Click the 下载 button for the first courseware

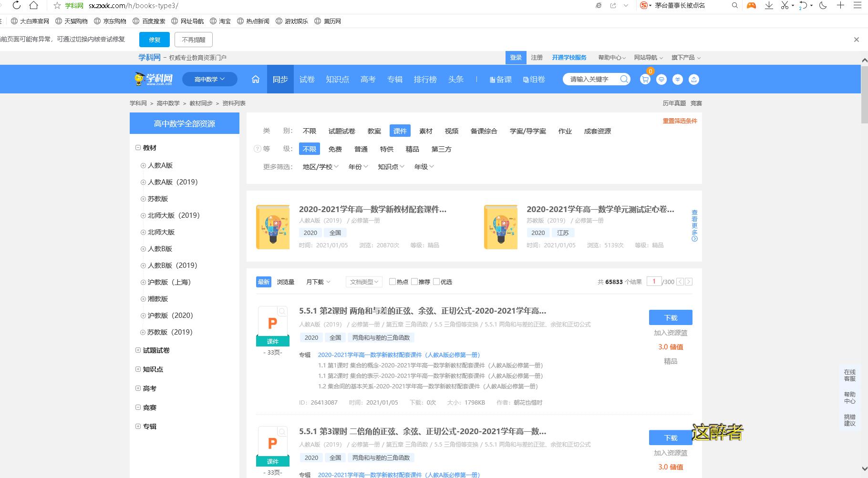[x=670, y=317]
